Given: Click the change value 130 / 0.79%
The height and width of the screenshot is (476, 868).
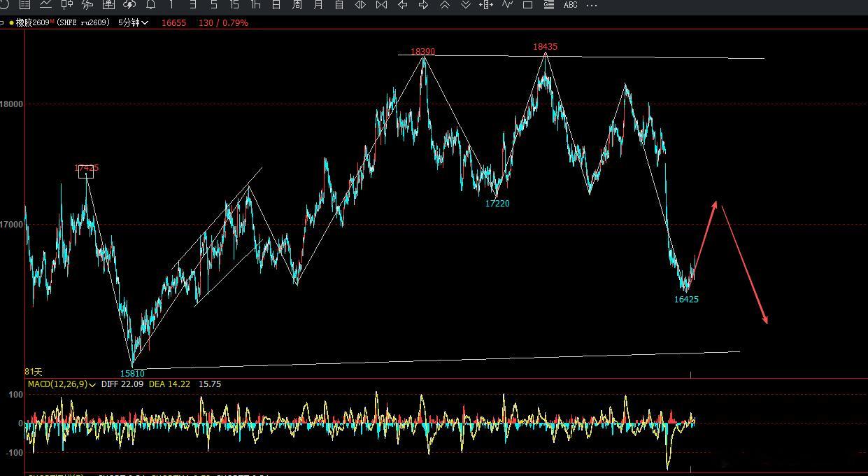Looking at the screenshot, I should tap(223, 22).
